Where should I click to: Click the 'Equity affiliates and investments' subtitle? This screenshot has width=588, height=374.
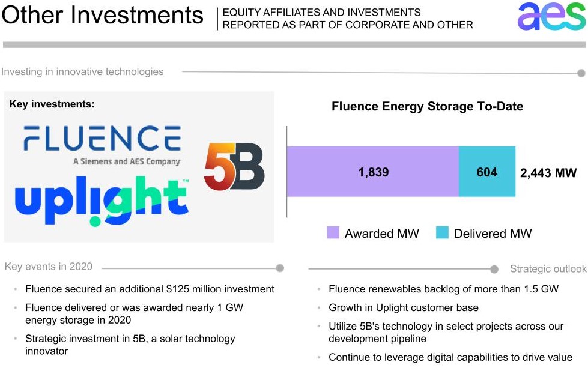(347, 18)
